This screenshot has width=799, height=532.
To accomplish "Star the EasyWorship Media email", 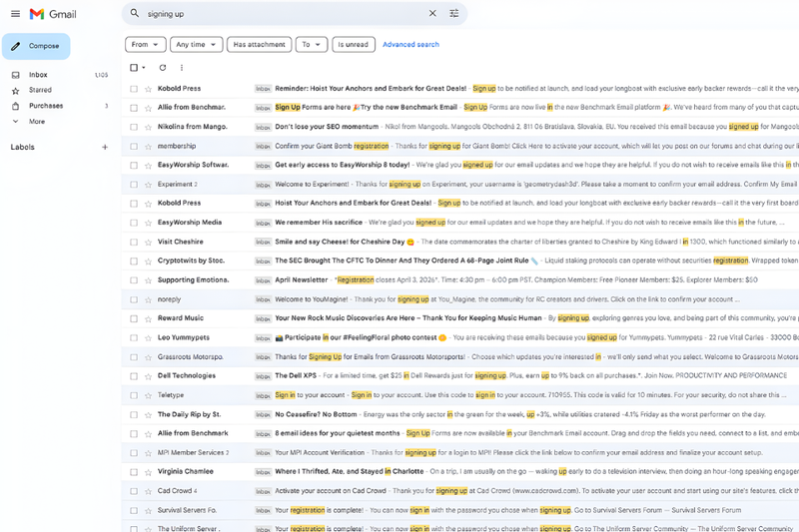I will (x=148, y=223).
